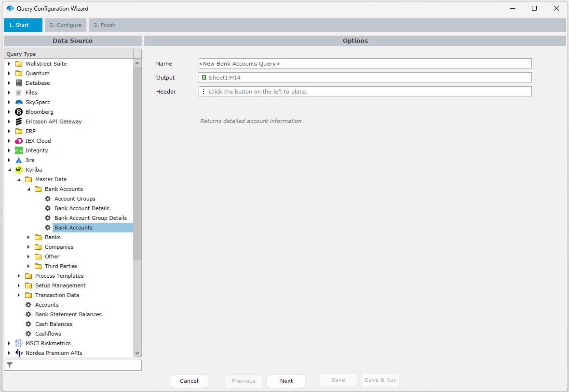Click the tree scrollbar down arrow
Screen dimensions: 569x392
[137, 353]
